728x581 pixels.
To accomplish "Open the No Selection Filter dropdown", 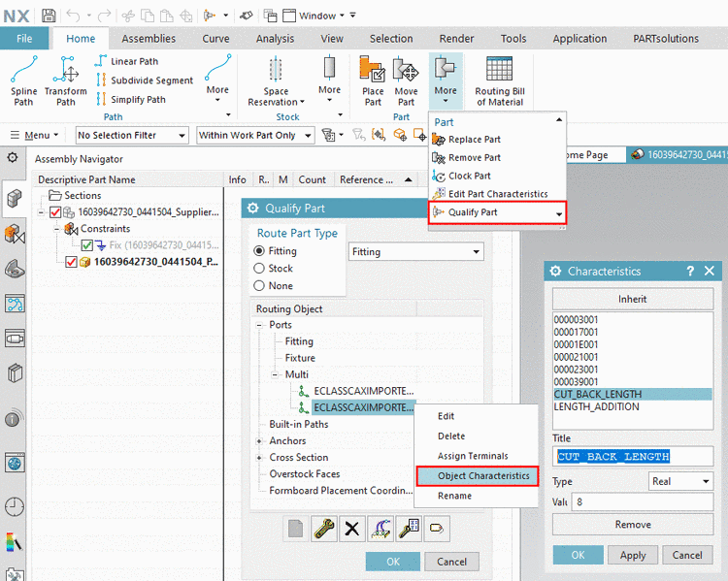I will click(132, 136).
